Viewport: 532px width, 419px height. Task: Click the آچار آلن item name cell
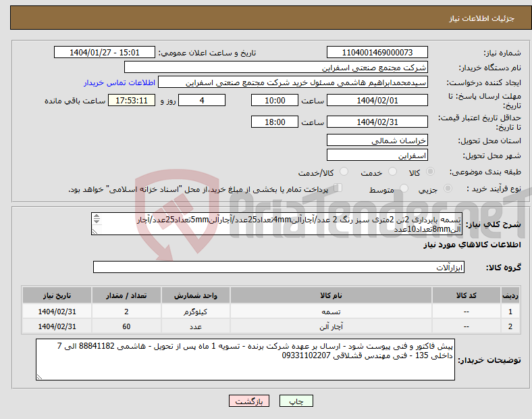click(331, 326)
